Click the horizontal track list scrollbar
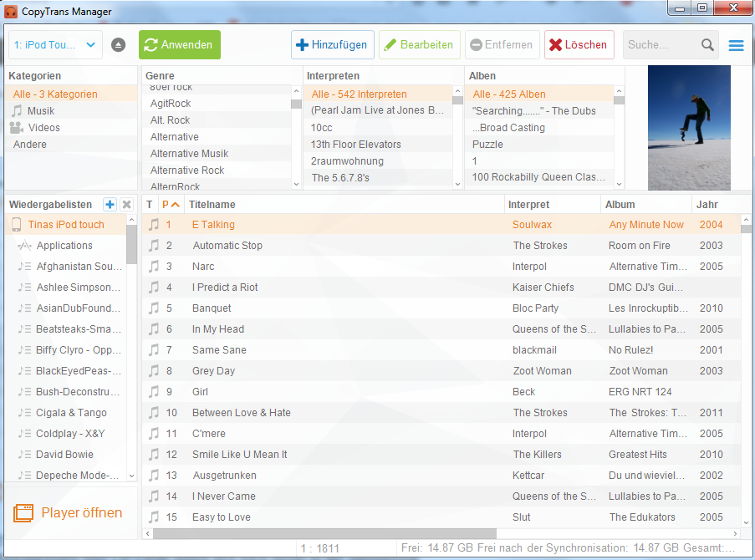This screenshot has width=755, height=560. (324, 533)
